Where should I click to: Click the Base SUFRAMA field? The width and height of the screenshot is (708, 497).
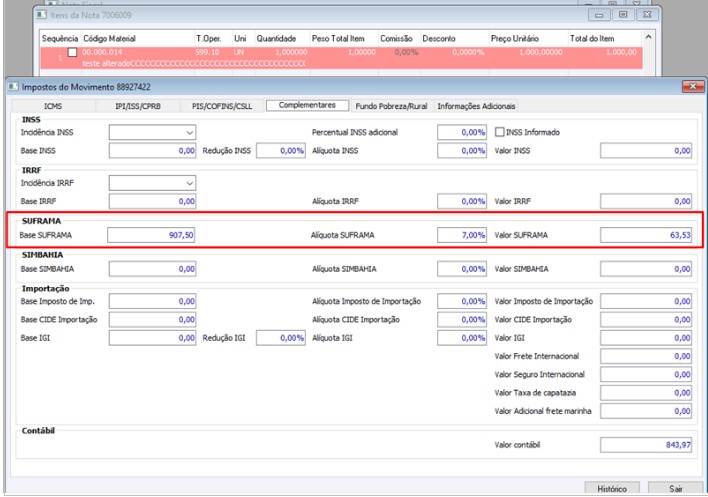[x=152, y=235]
